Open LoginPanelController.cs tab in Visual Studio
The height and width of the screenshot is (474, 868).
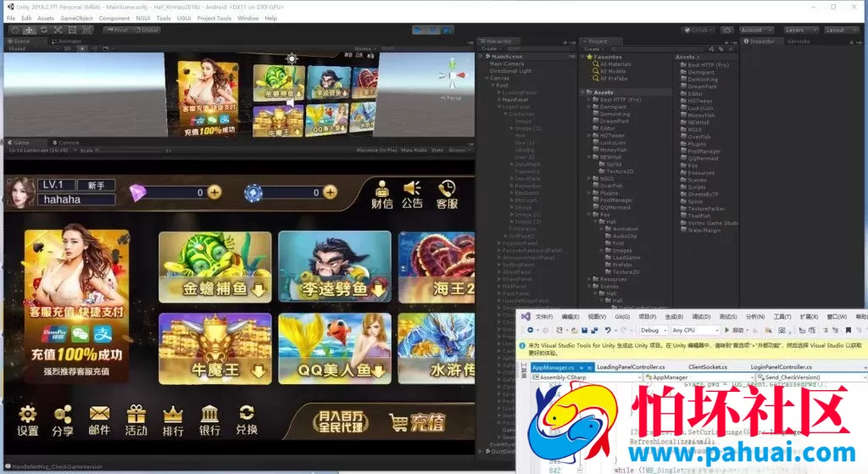(x=781, y=367)
